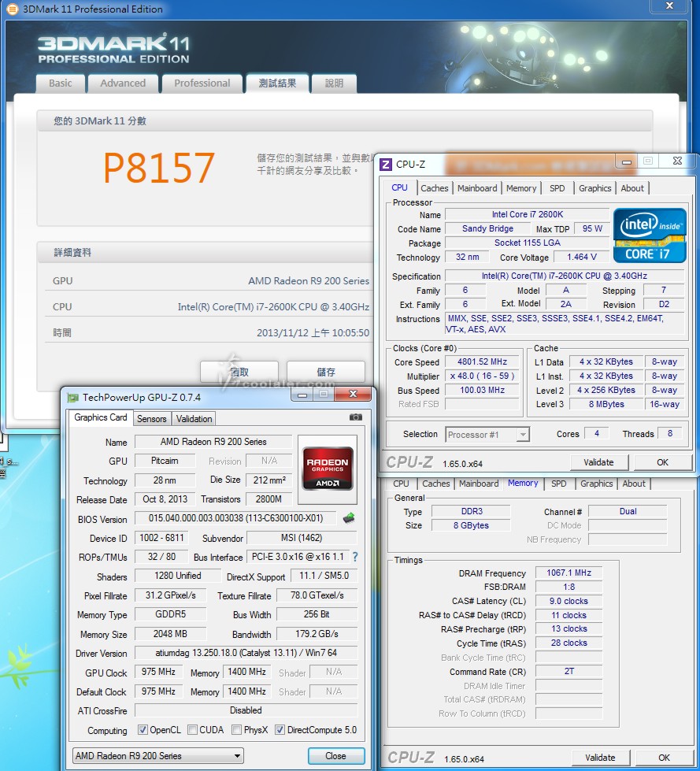
Task: Click the Memory Size value 2048 MB
Action: (170, 634)
